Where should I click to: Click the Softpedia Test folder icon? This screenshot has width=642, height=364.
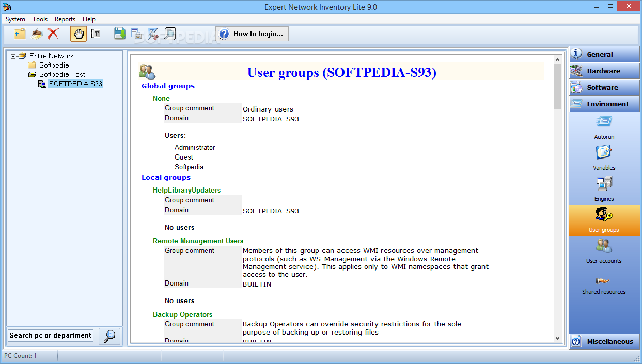(x=32, y=74)
